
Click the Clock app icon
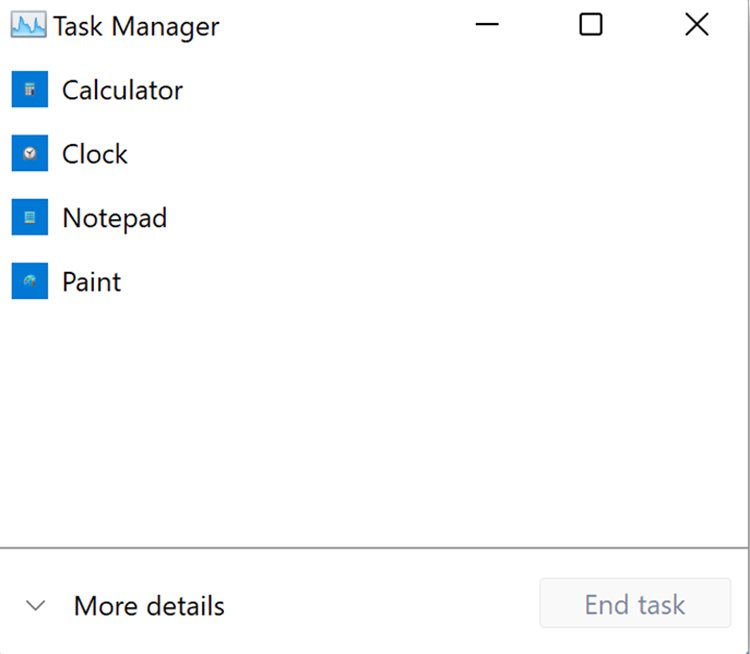[x=30, y=154]
